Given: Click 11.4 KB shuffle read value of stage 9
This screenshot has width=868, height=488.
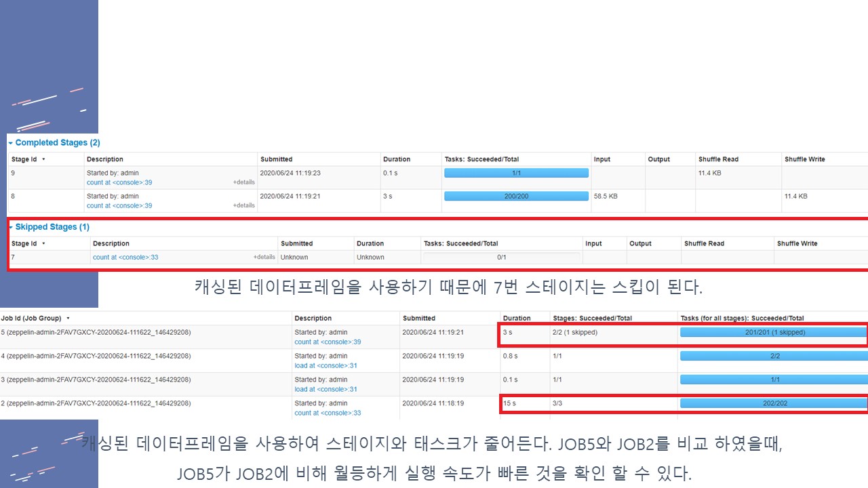Looking at the screenshot, I should (710, 173).
